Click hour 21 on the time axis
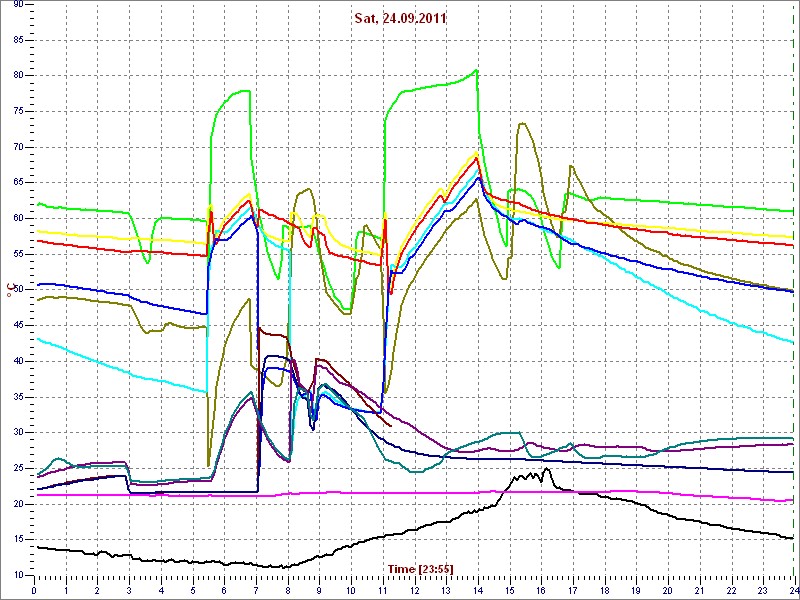800x600 pixels. click(699, 590)
